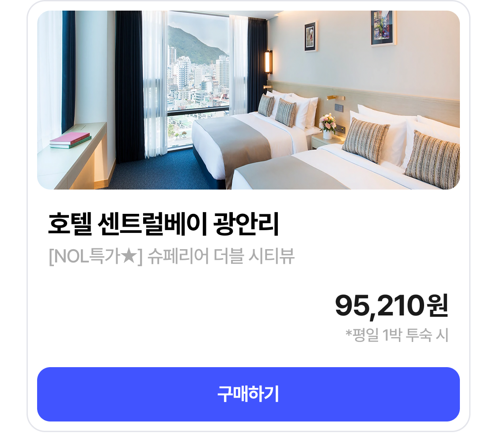Click the flower vase on the nightstand

pyautogui.click(x=328, y=126)
